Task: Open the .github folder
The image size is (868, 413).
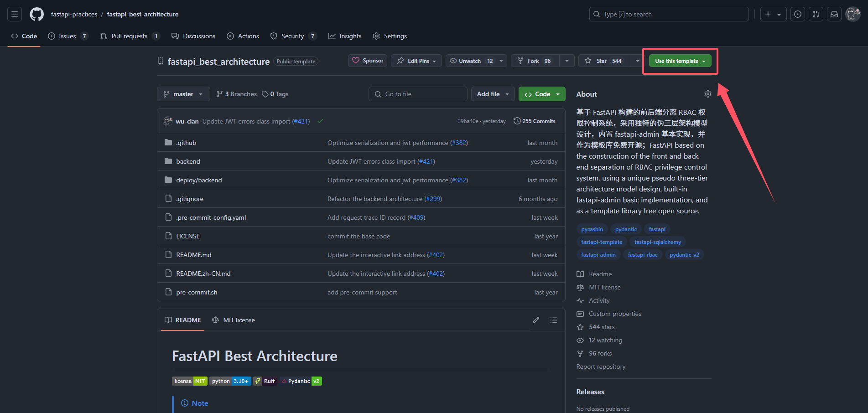Action: [186, 143]
